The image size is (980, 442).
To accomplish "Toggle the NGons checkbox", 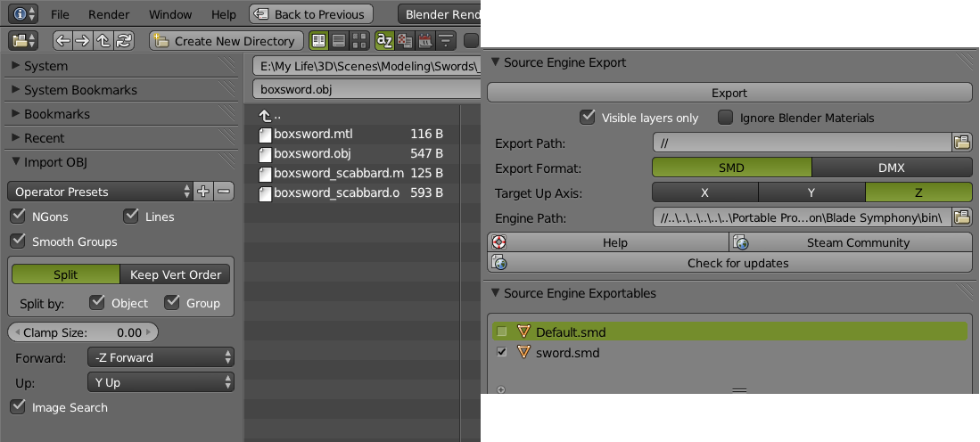I will (18, 216).
